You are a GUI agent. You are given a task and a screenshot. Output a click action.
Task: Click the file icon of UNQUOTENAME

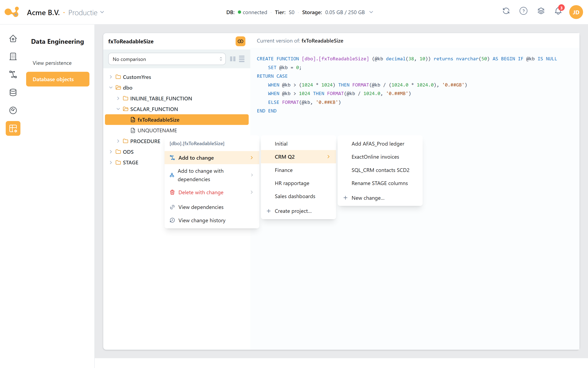click(x=133, y=130)
